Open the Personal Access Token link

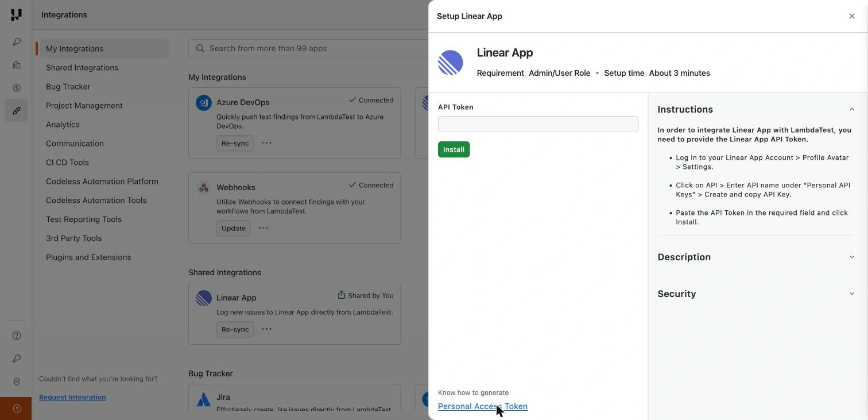(x=483, y=406)
